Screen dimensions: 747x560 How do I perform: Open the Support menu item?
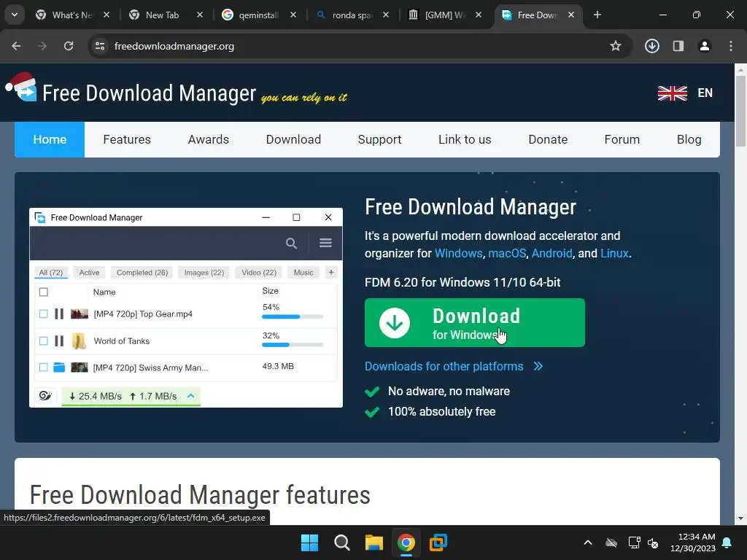click(x=379, y=139)
